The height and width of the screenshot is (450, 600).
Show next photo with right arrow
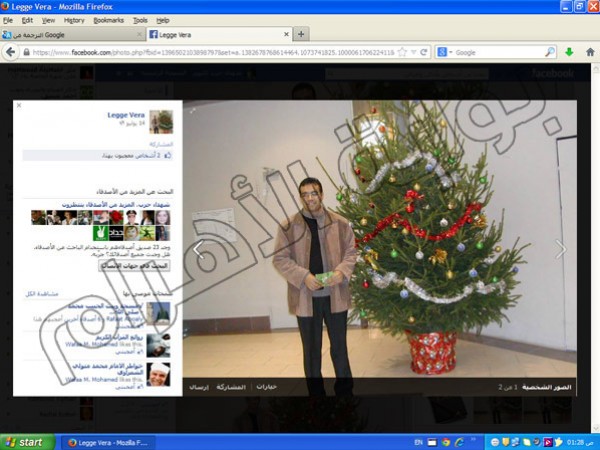point(561,249)
